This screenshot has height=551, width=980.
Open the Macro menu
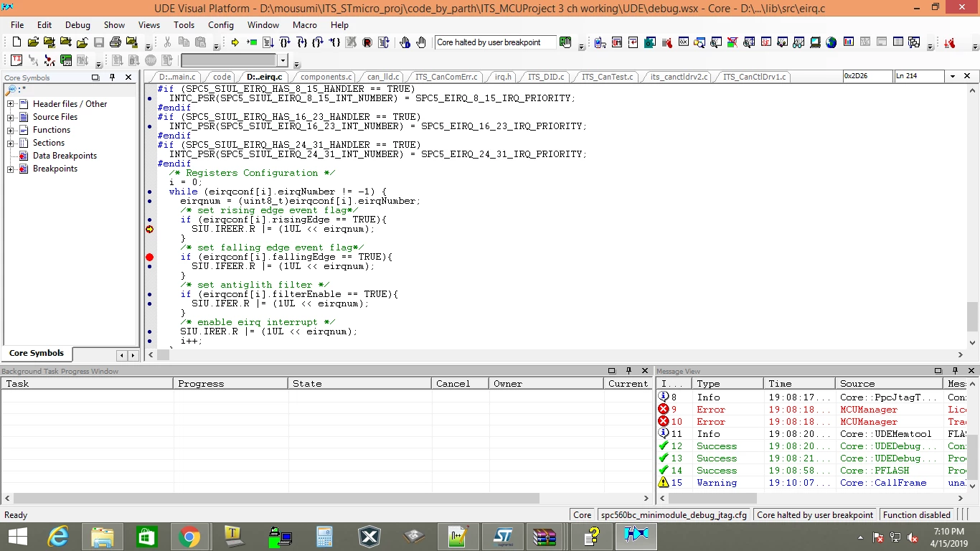coord(305,24)
